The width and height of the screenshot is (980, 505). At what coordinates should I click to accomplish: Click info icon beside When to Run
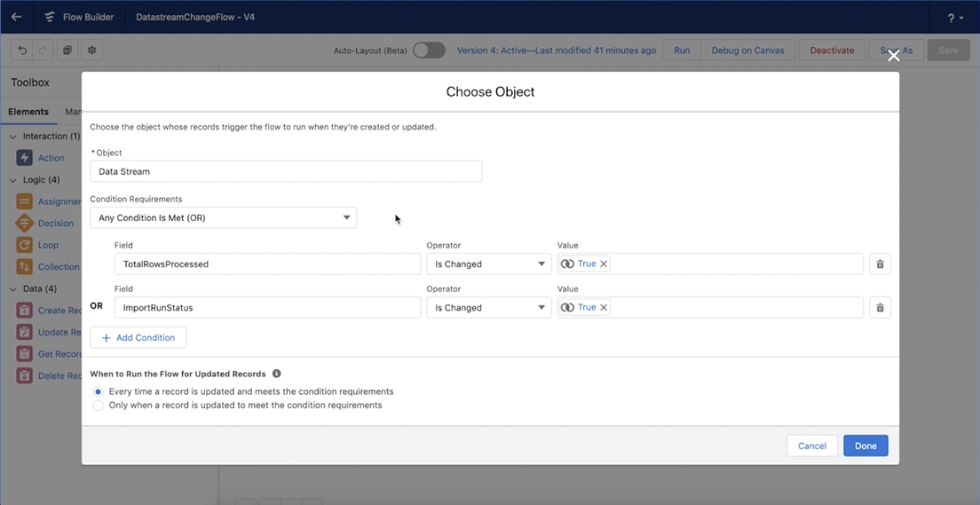pyautogui.click(x=276, y=374)
